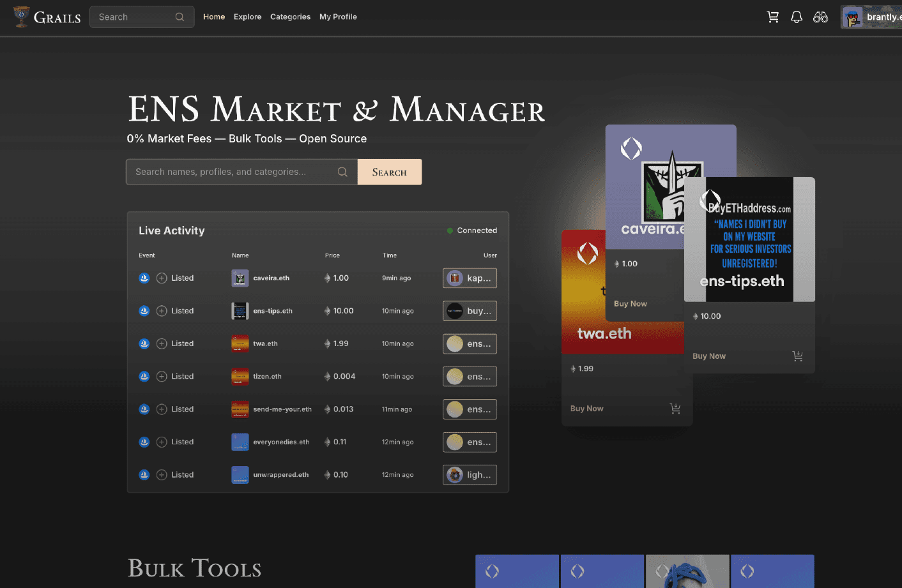This screenshot has height=588, width=902.
Task: Open the kap... user profile
Action: point(470,278)
